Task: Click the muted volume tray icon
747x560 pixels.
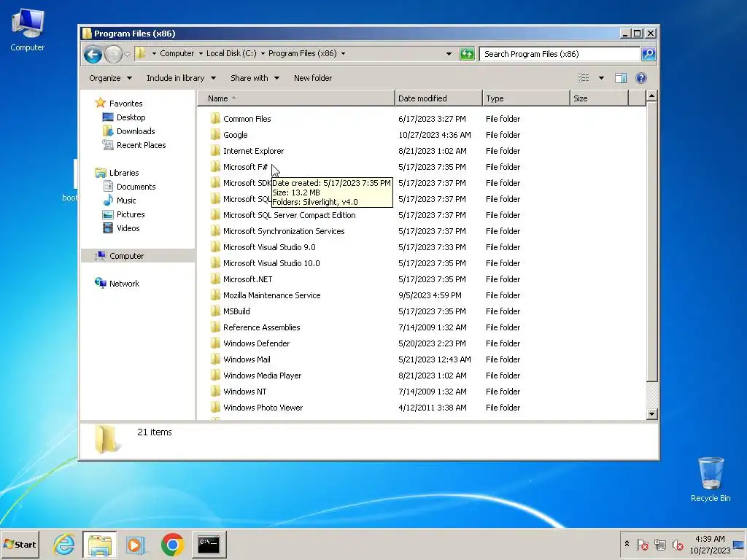Action: (x=678, y=544)
